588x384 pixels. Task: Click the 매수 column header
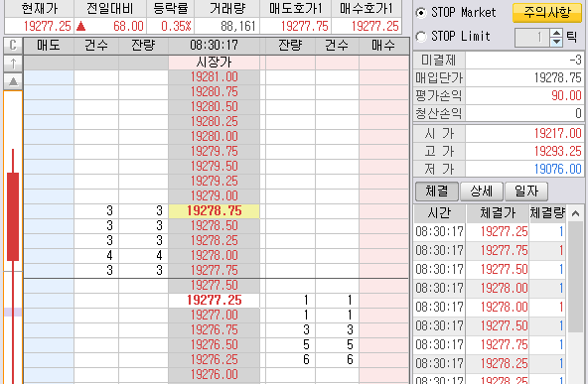(383, 46)
